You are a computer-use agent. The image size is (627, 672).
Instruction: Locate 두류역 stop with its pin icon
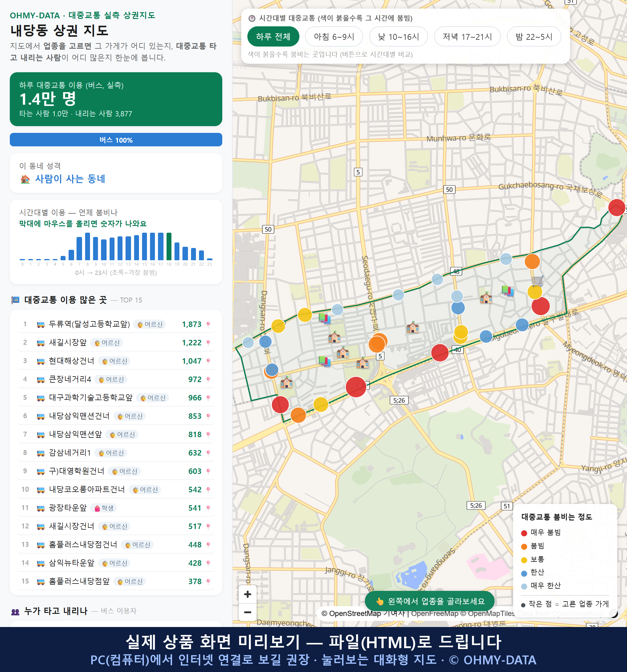click(208, 324)
